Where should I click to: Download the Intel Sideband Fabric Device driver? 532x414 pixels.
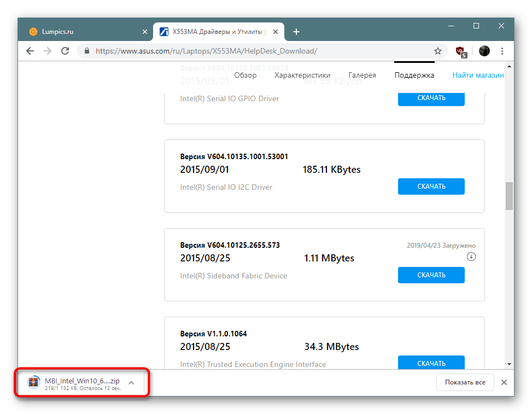pyautogui.click(x=431, y=275)
